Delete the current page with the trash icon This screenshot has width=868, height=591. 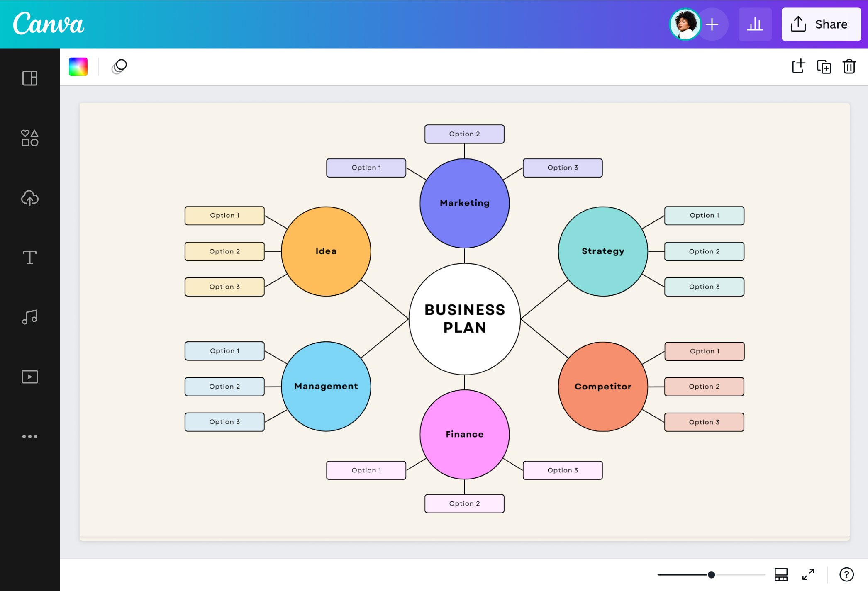click(849, 66)
